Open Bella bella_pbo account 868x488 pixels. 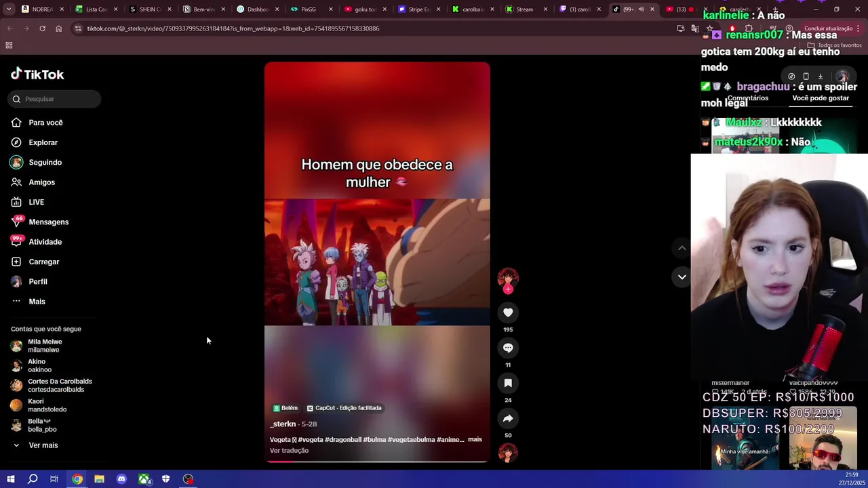[42, 425]
